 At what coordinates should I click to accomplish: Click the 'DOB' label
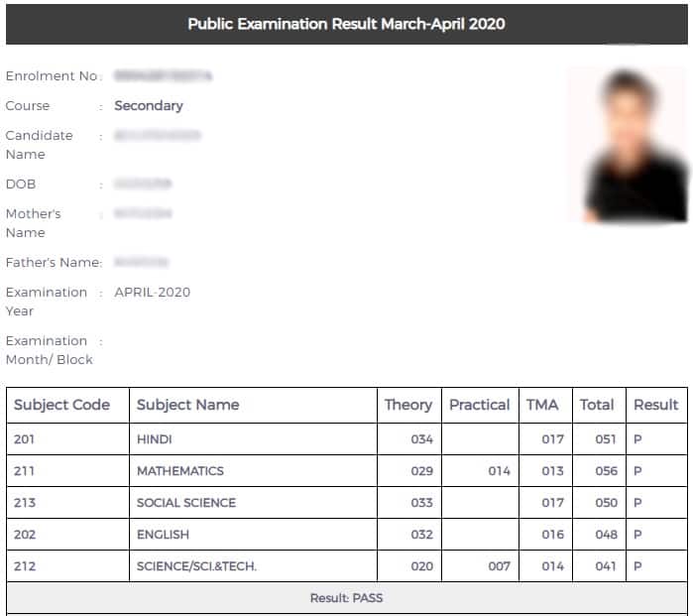click(x=21, y=184)
